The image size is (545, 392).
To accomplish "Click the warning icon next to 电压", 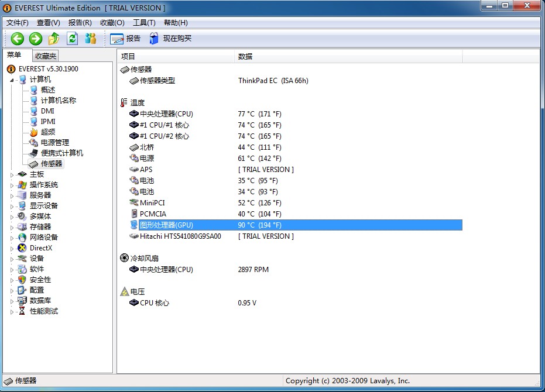I will point(125,291).
